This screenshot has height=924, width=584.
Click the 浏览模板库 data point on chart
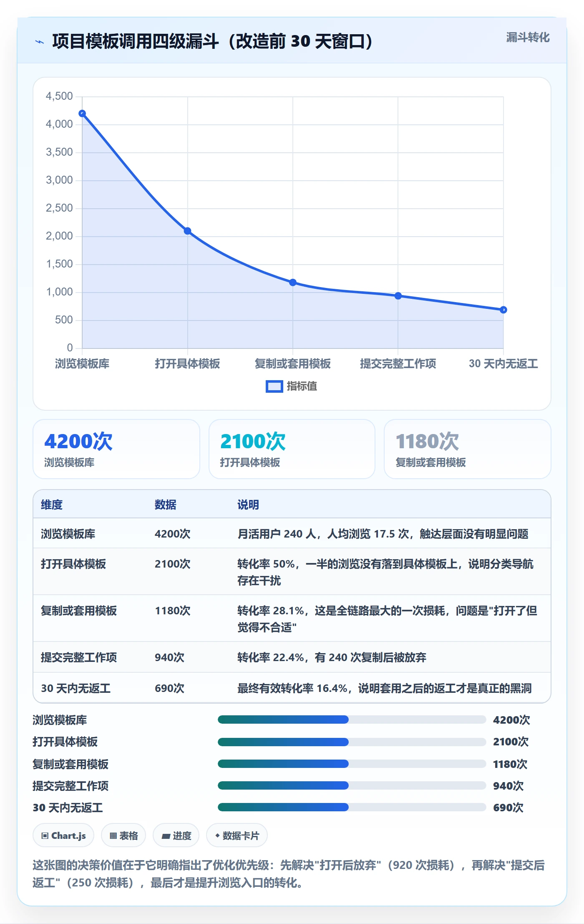tap(82, 114)
